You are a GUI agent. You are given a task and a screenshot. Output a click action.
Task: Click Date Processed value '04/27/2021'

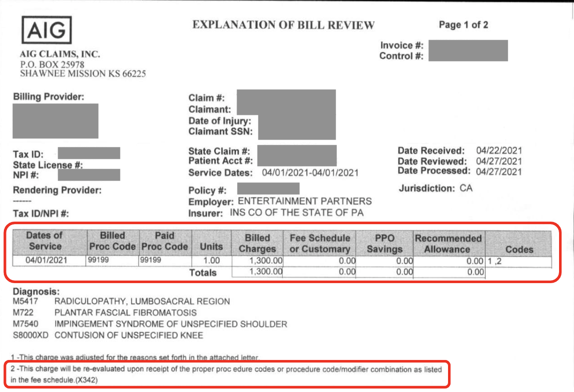point(499,171)
